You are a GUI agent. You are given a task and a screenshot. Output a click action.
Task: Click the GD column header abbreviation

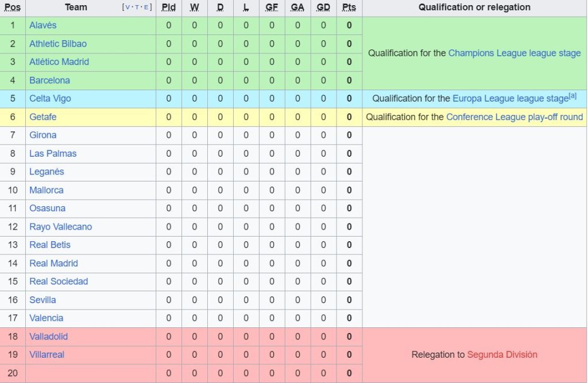(x=323, y=7)
